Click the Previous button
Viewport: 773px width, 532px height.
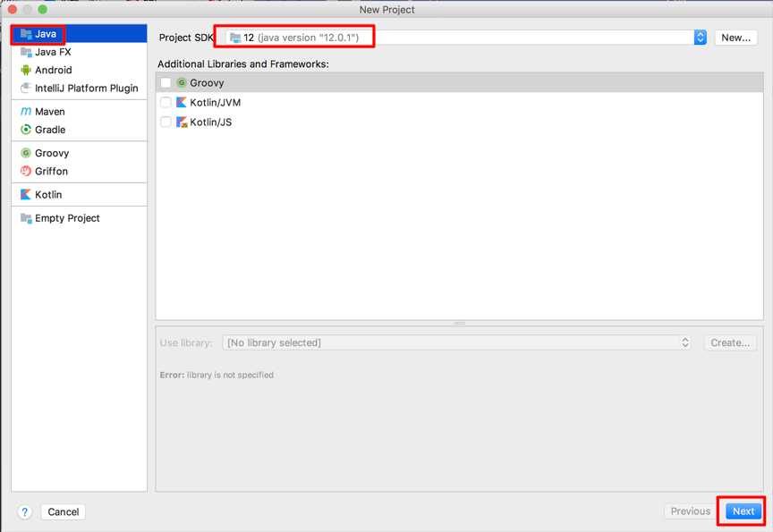point(690,511)
